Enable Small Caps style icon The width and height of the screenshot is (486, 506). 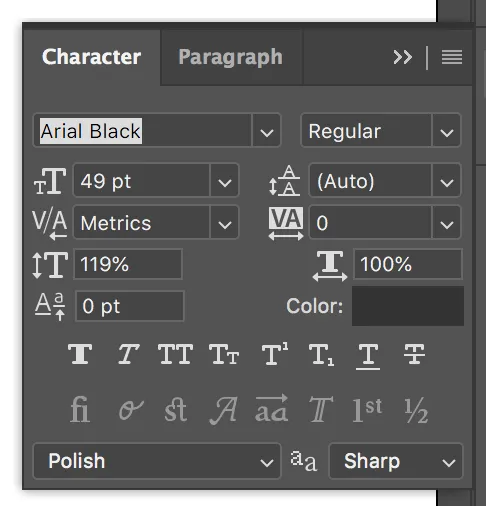(x=224, y=354)
